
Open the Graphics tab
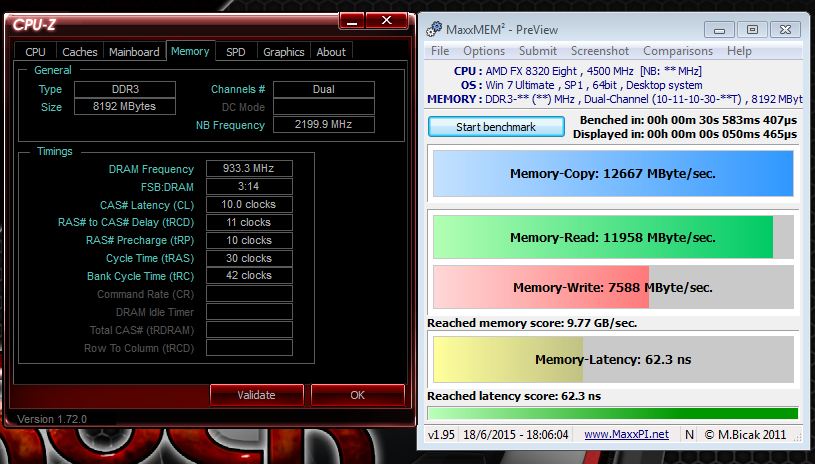pyautogui.click(x=283, y=52)
